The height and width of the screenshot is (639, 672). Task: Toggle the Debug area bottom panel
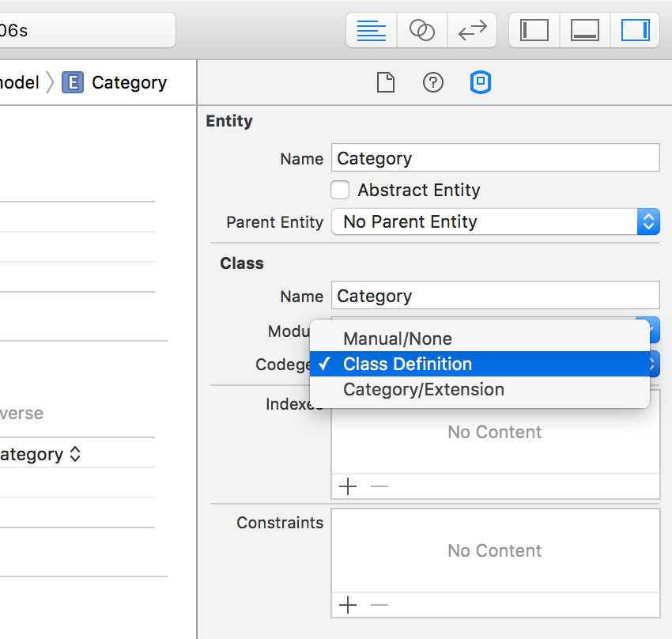tap(584, 30)
